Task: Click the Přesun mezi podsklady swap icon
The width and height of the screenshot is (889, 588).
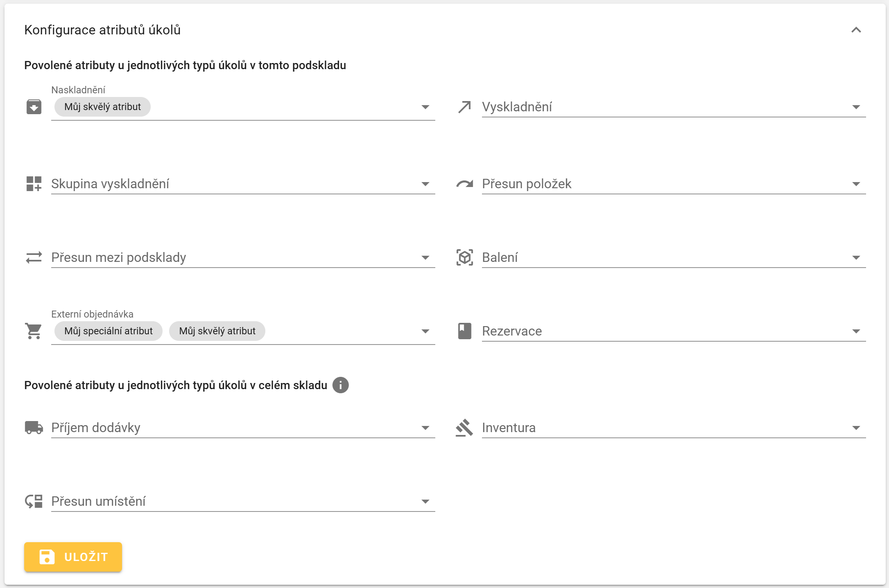Action: pos(34,257)
